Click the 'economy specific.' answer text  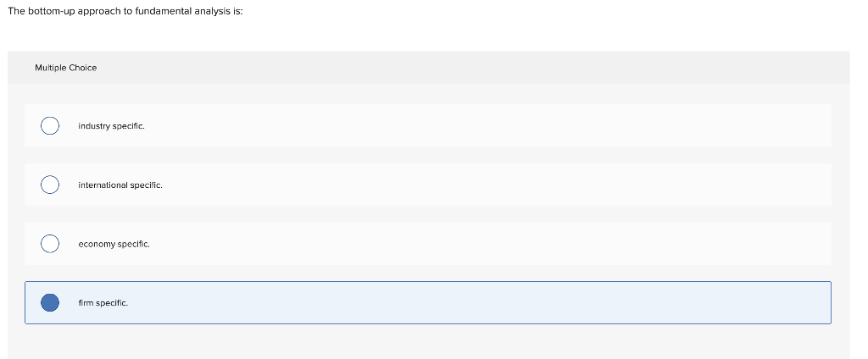[x=114, y=244]
